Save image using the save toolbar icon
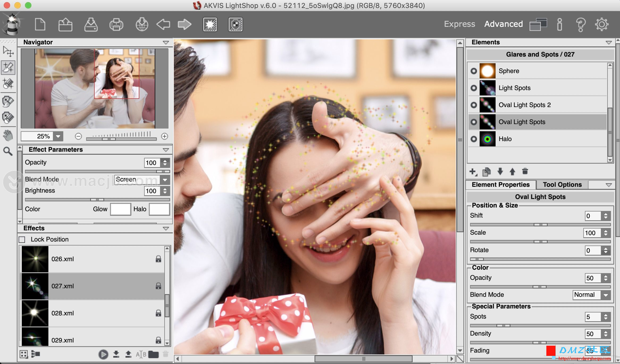This screenshot has height=364, width=620. [x=91, y=25]
